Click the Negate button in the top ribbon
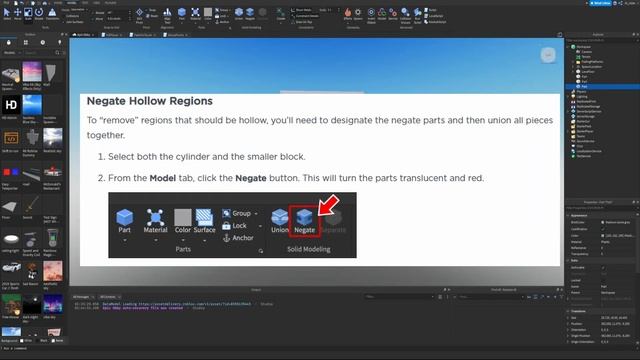Viewport: 640px width, 360px height. [x=250, y=14]
